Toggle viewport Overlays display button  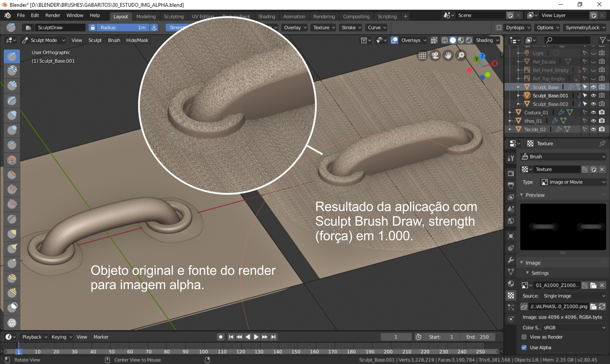coord(394,40)
